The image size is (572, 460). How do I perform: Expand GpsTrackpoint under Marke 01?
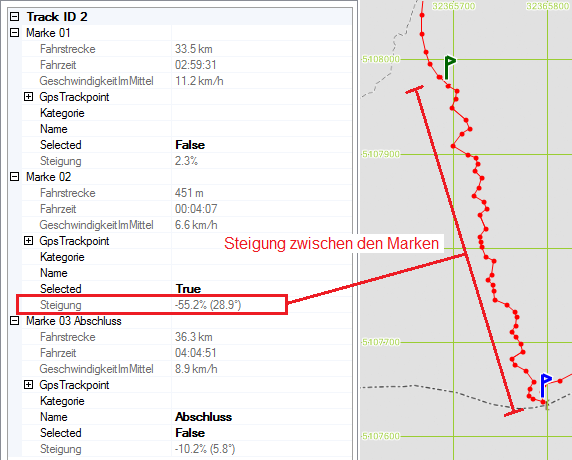click(28, 97)
